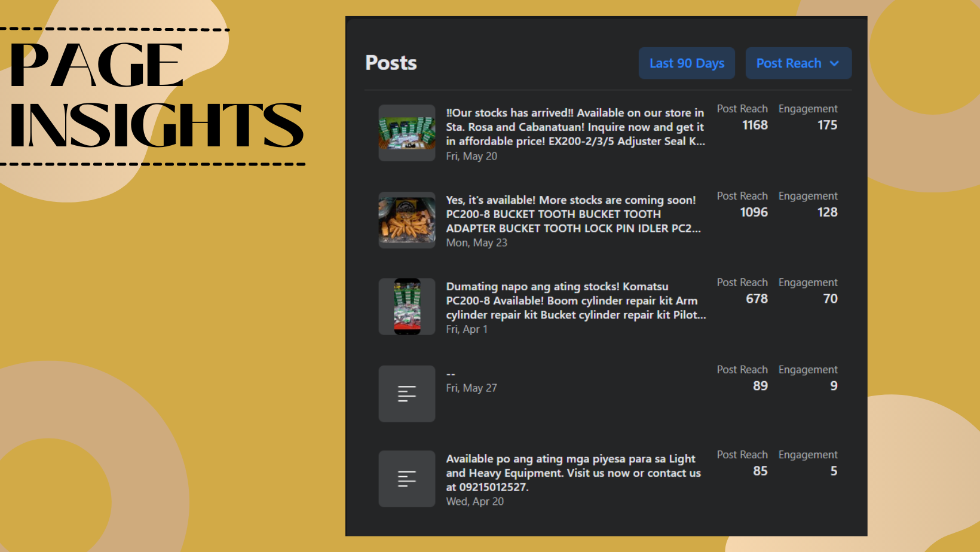The width and height of the screenshot is (980, 552).
Task: Select the post reach value 89
Action: (761, 386)
